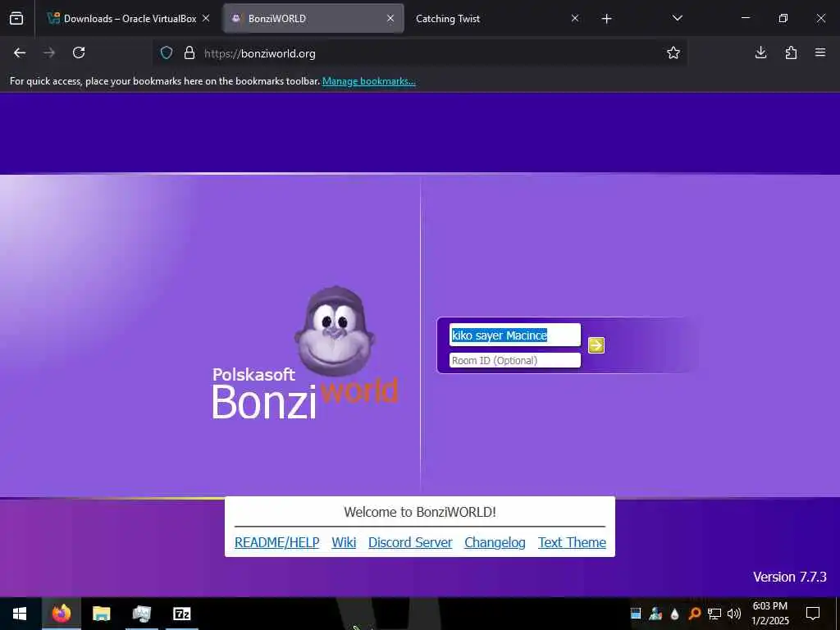Open the Wiki link
840x630 pixels.
point(344,542)
